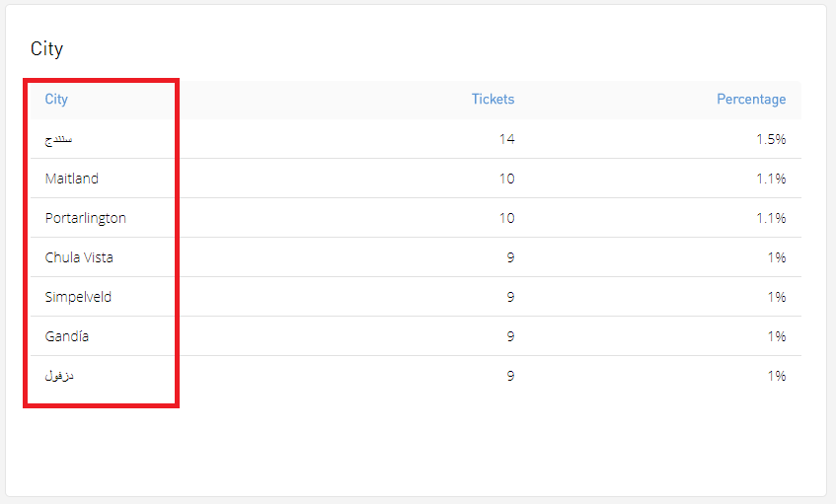Click Chula Vista's ticket count 9
The image size is (836, 504).
pos(510,257)
